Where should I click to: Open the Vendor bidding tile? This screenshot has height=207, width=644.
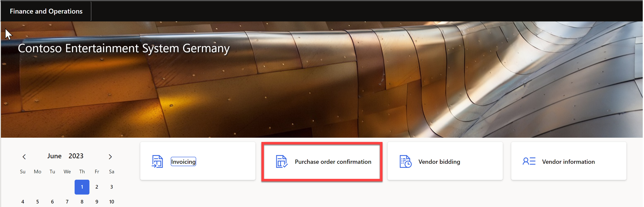click(x=445, y=161)
